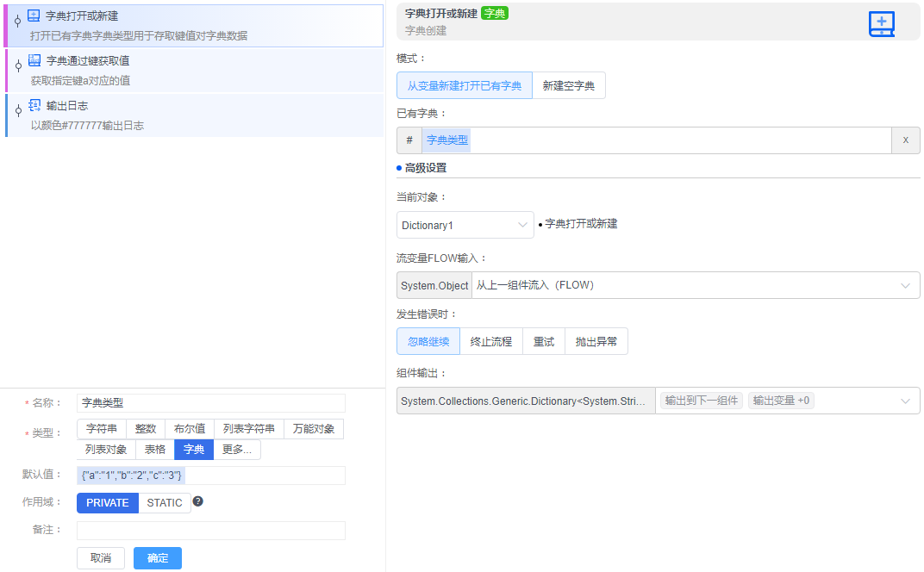Switch to 从变量新建打开已有字典 mode tab
This screenshot has width=924, height=572.
point(465,85)
